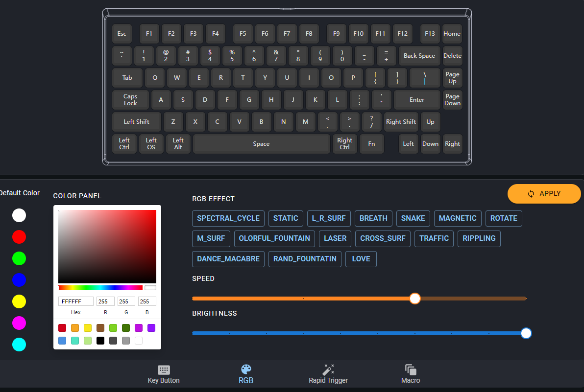Select the RGB palette icon tab
Image resolution: width=584 pixels, height=392 pixels.
tap(246, 370)
